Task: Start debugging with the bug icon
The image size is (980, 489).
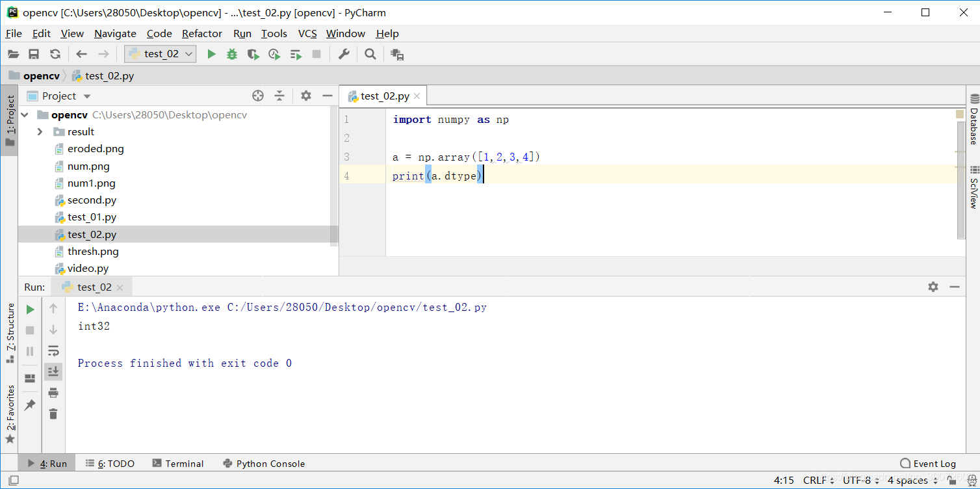Action: click(232, 54)
